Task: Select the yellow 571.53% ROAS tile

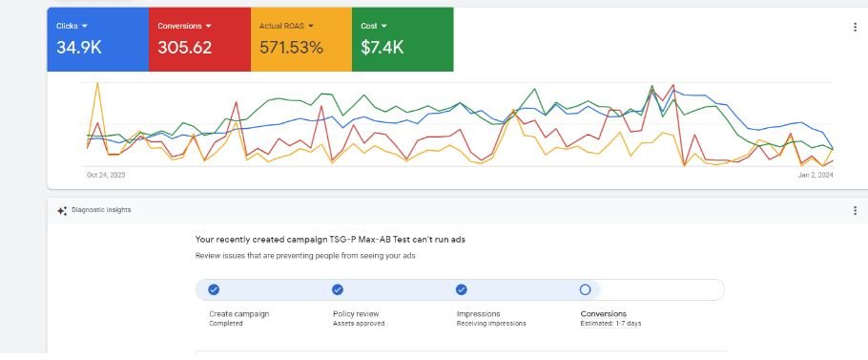Action: (301, 39)
